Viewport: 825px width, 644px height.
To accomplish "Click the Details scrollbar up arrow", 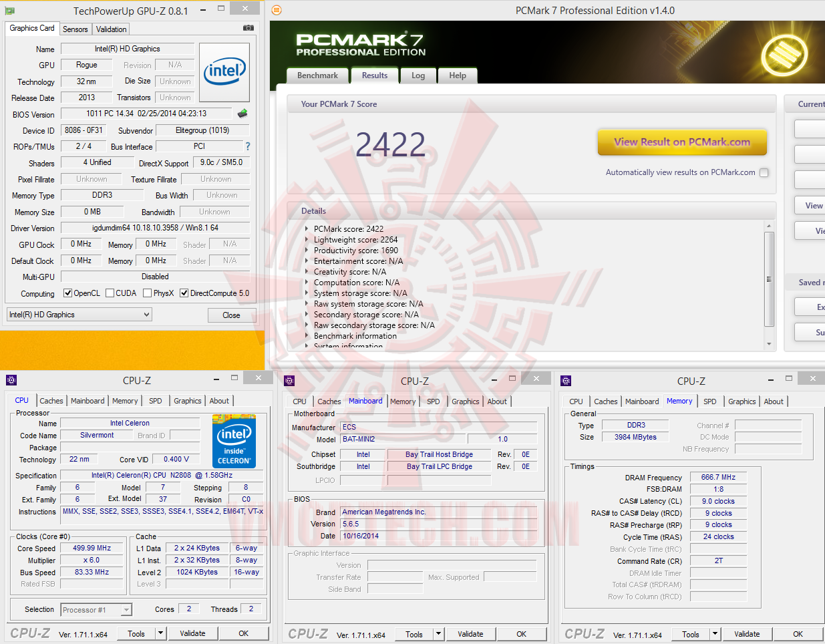I will (x=769, y=226).
